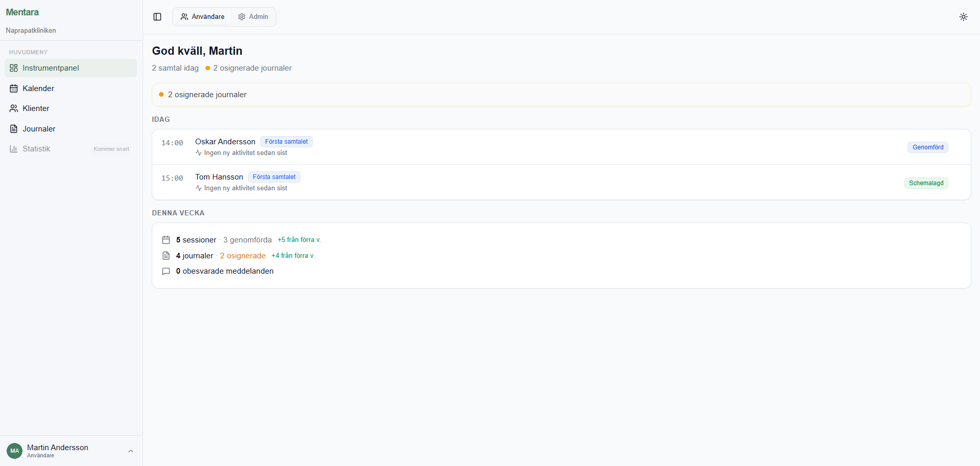The image size is (980, 466).
Task: Open the 2 osignerade journaler banner
Action: point(561,95)
